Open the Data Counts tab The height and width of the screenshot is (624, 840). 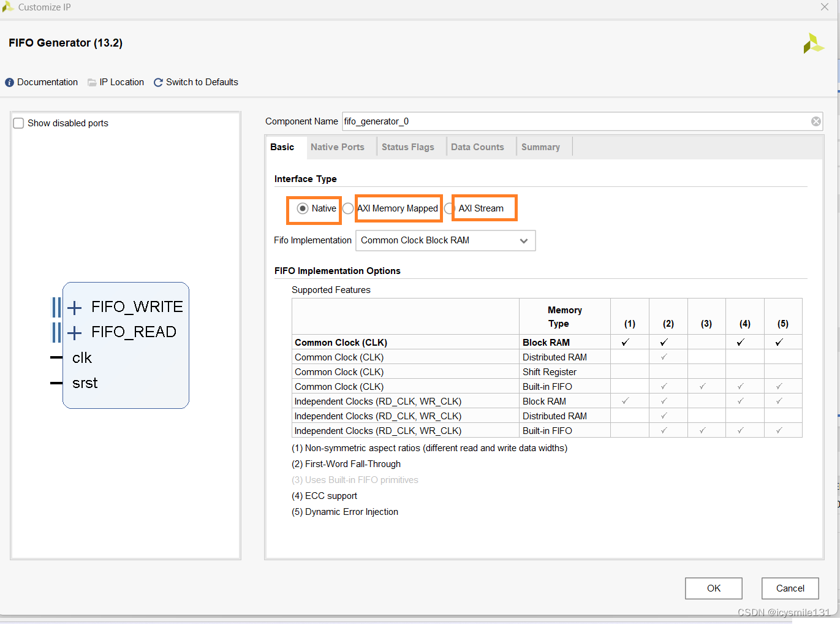click(477, 146)
